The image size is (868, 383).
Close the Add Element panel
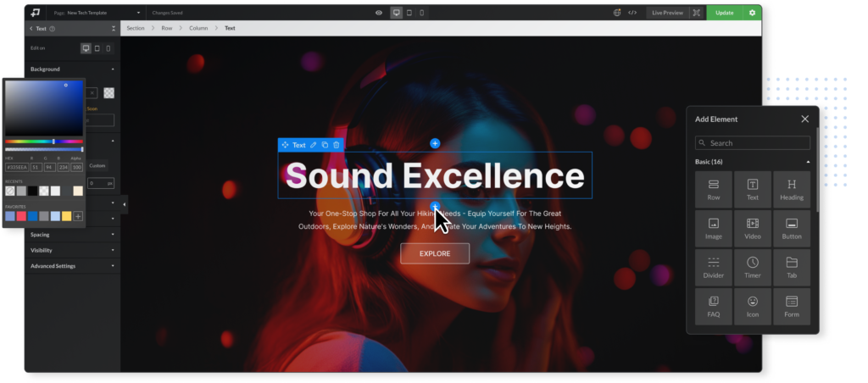[x=805, y=119]
